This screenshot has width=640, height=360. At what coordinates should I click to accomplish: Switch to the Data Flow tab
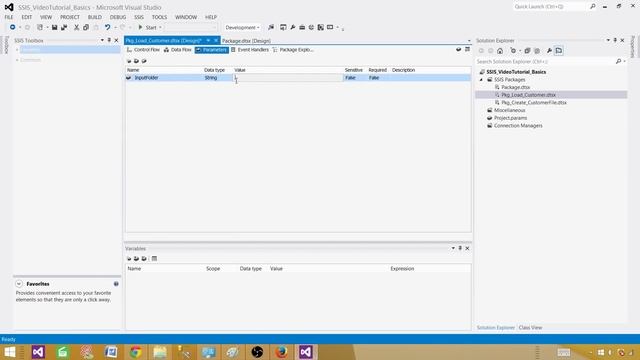[178, 50]
